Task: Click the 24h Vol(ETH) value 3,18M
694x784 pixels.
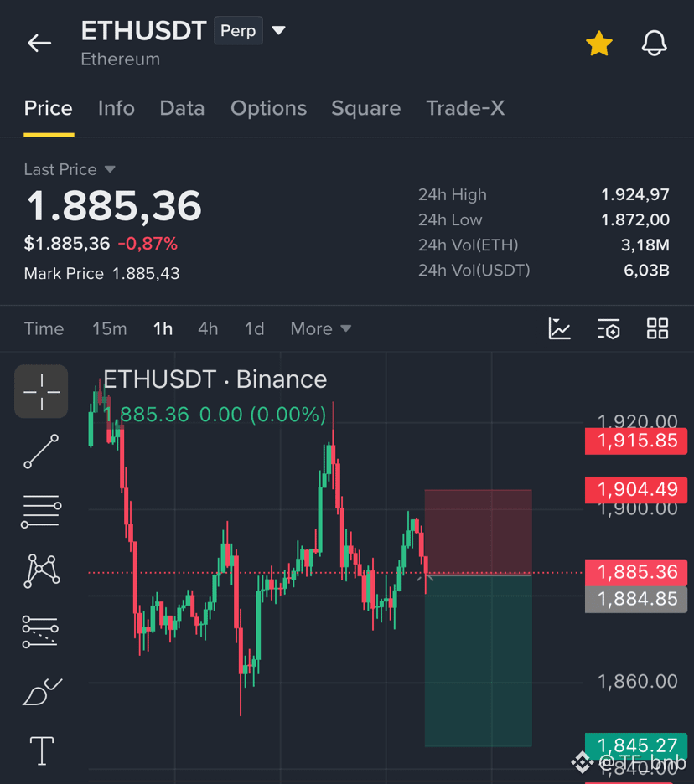Action: [x=645, y=245]
